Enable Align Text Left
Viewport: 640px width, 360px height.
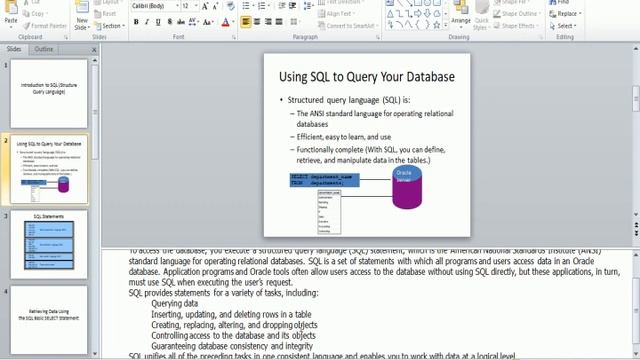point(246,22)
